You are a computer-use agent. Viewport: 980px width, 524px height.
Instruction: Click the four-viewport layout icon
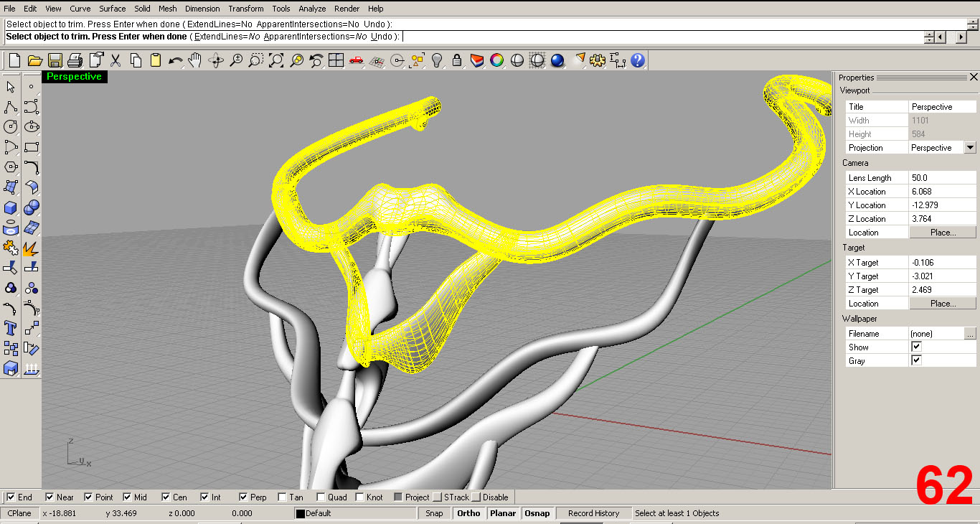click(x=336, y=61)
